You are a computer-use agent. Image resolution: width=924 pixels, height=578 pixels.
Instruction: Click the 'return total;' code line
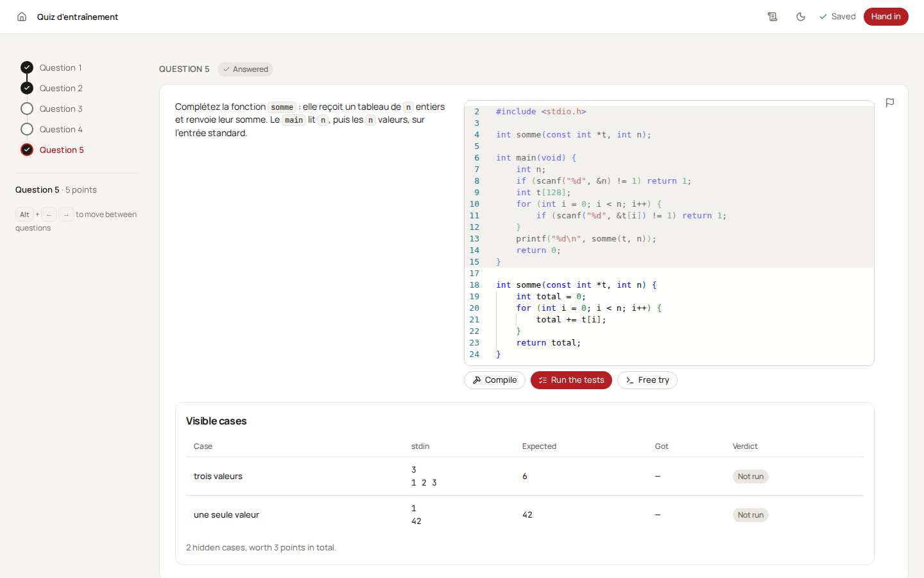pyautogui.click(x=549, y=343)
